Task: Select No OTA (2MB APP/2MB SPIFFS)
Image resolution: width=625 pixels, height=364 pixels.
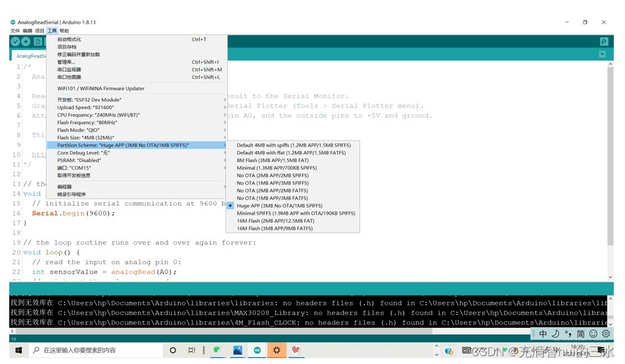Action: (x=293, y=176)
